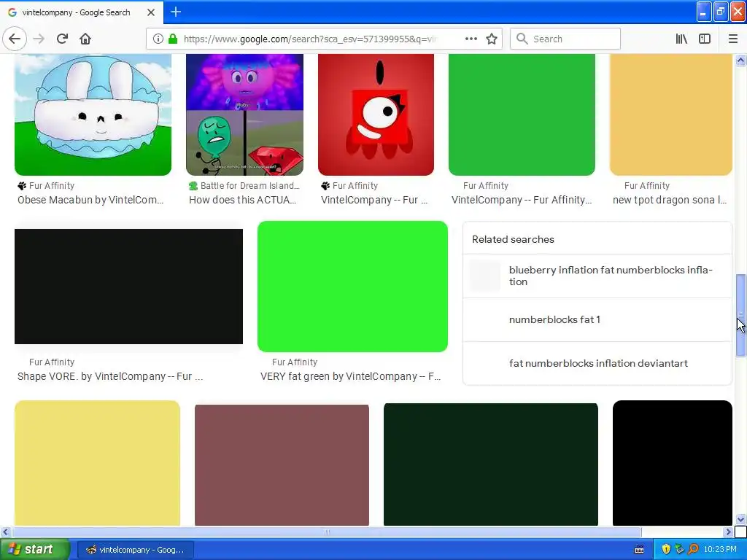Click 'Battle for Dream Island...' source label
The width and height of the screenshot is (747, 560).
tap(249, 186)
